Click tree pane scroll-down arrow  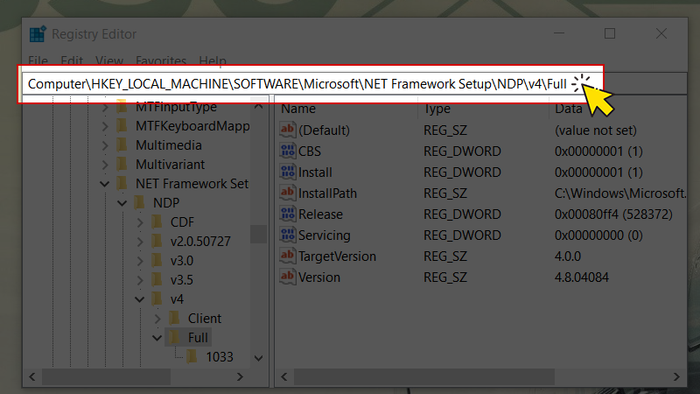coord(258,358)
